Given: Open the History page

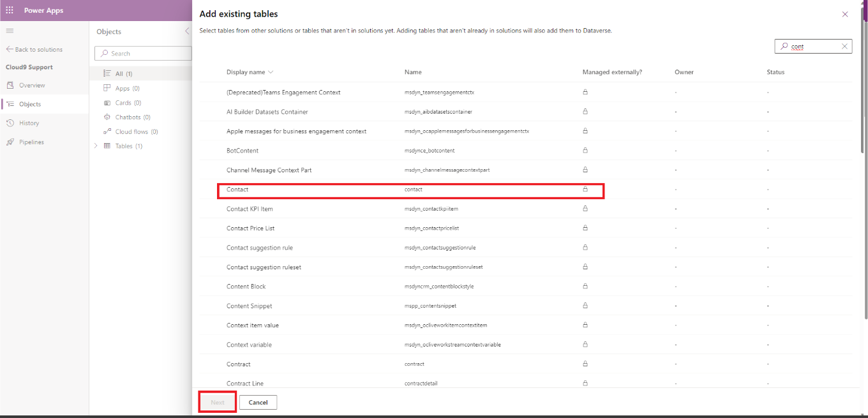Looking at the screenshot, I should tap(29, 123).
